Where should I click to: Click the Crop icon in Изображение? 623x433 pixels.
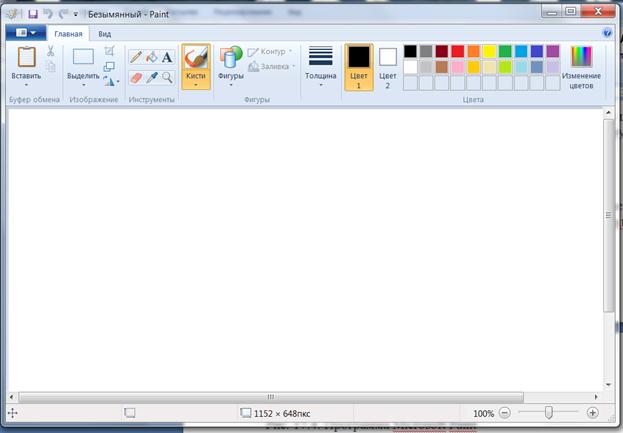pos(109,51)
